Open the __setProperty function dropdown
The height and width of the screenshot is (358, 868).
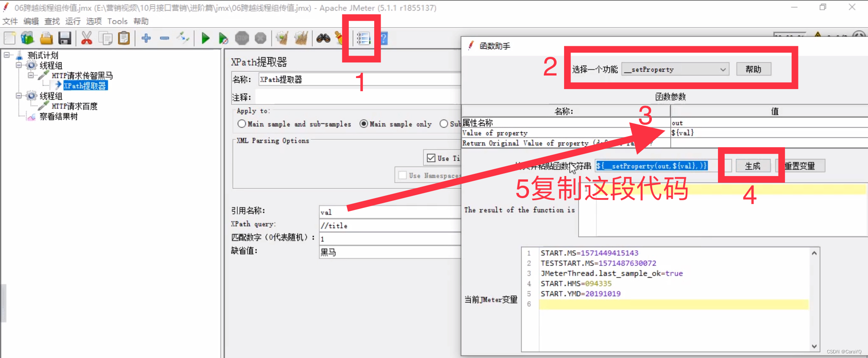(x=676, y=69)
